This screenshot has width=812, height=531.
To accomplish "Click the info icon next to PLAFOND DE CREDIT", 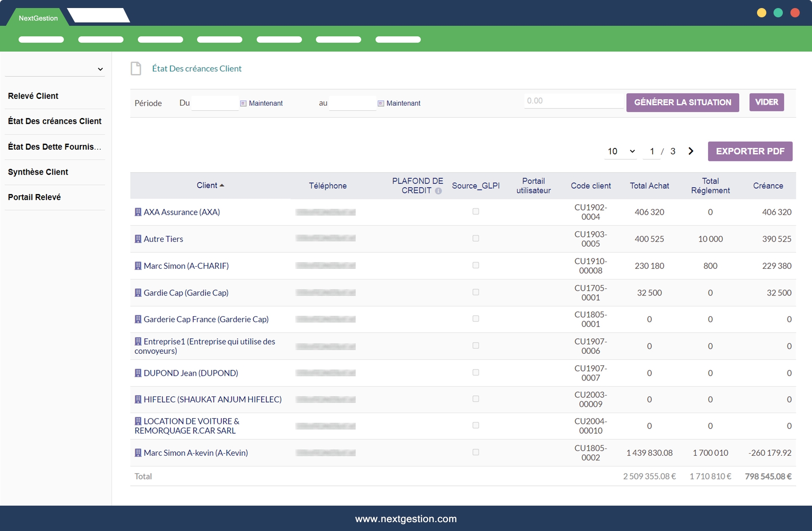I will (x=438, y=191).
